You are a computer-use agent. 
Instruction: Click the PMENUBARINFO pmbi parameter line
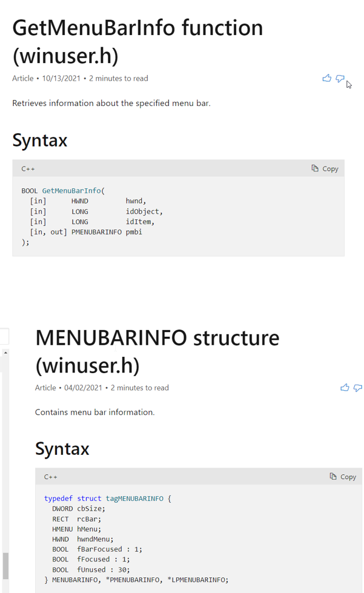(86, 232)
